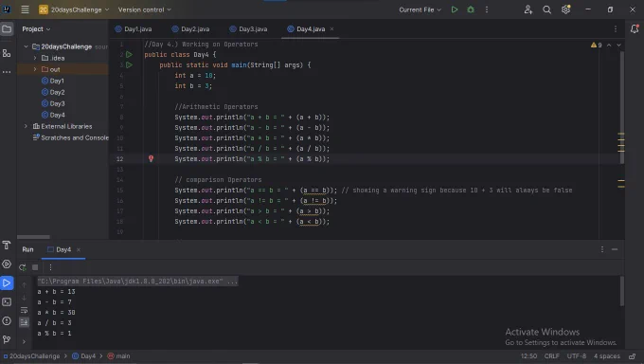Close the Day4.java editor tab

(331, 28)
